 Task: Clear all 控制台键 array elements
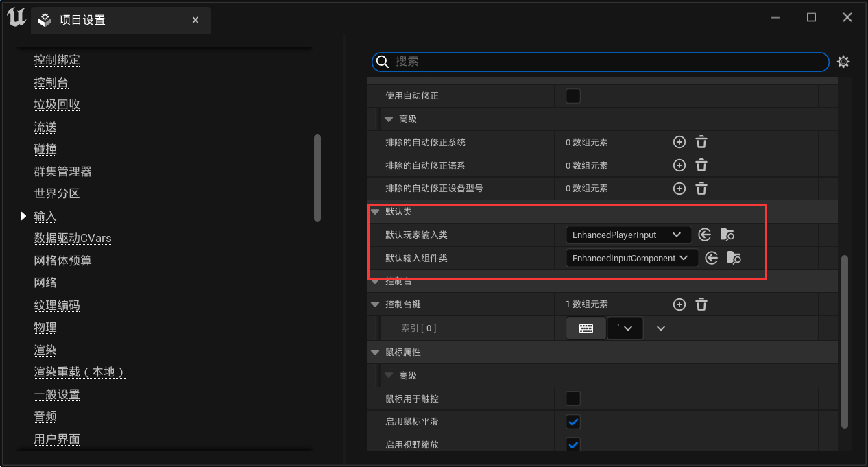point(701,304)
